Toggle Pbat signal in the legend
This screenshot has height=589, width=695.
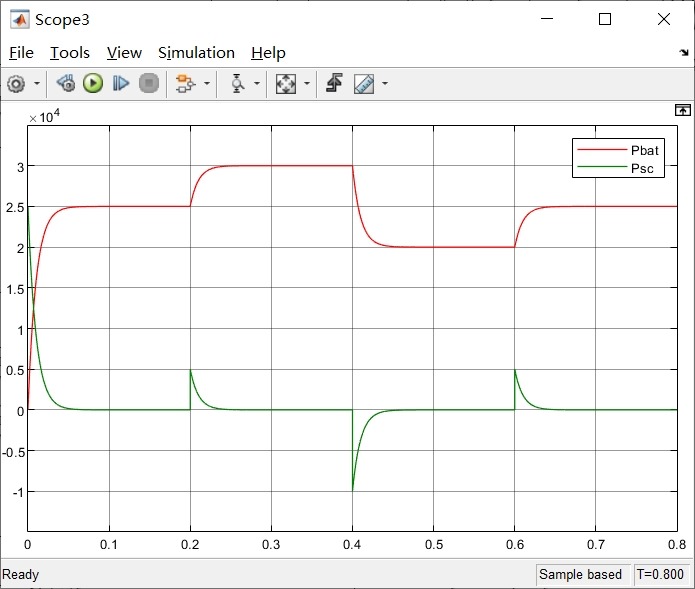[x=645, y=151]
